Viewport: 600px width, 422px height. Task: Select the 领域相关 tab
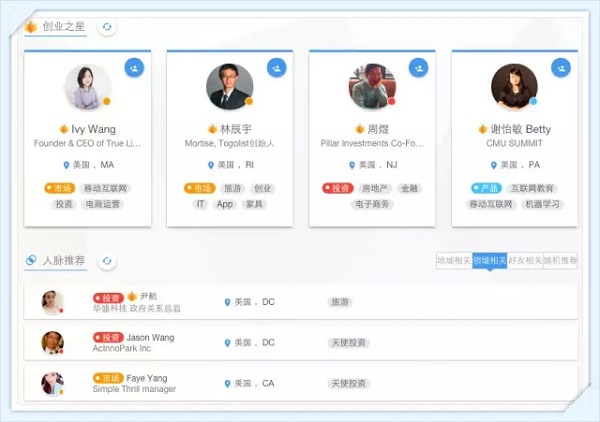489,261
